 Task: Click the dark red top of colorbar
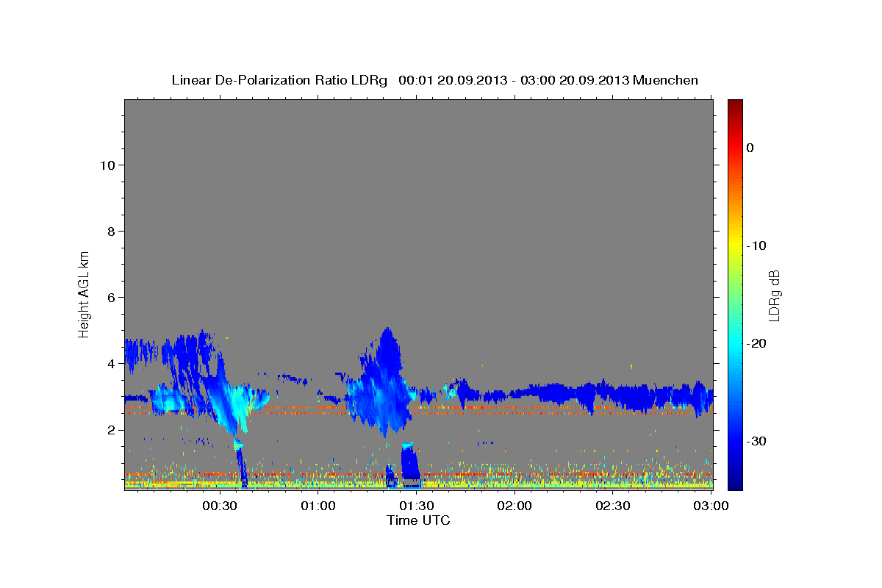tap(735, 105)
